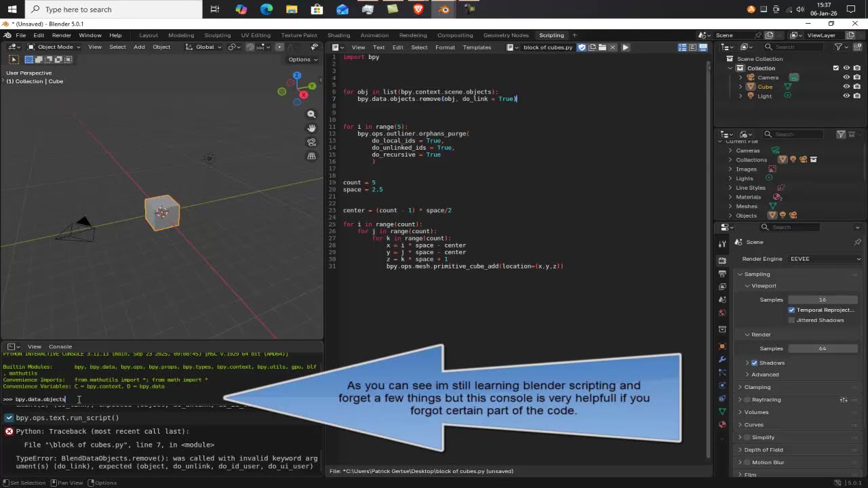Switch to Geometry Nodes workspace tab
868x488 pixels.
click(x=506, y=35)
